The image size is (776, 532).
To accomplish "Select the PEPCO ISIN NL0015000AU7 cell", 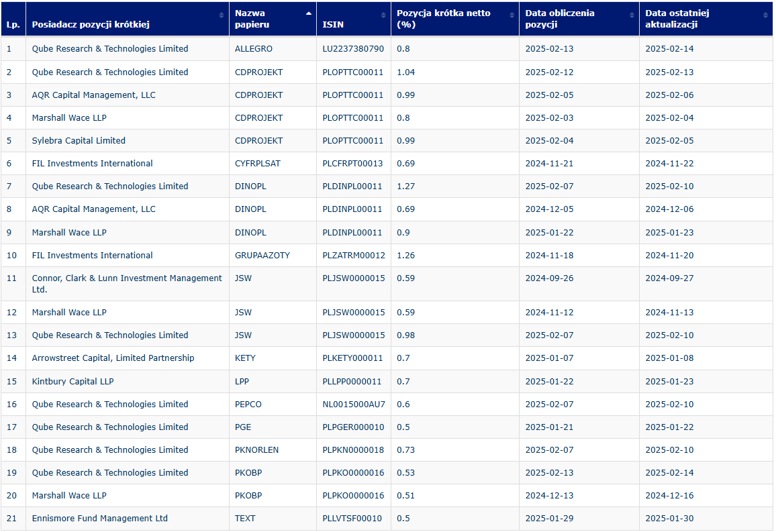I will (353, 405).
